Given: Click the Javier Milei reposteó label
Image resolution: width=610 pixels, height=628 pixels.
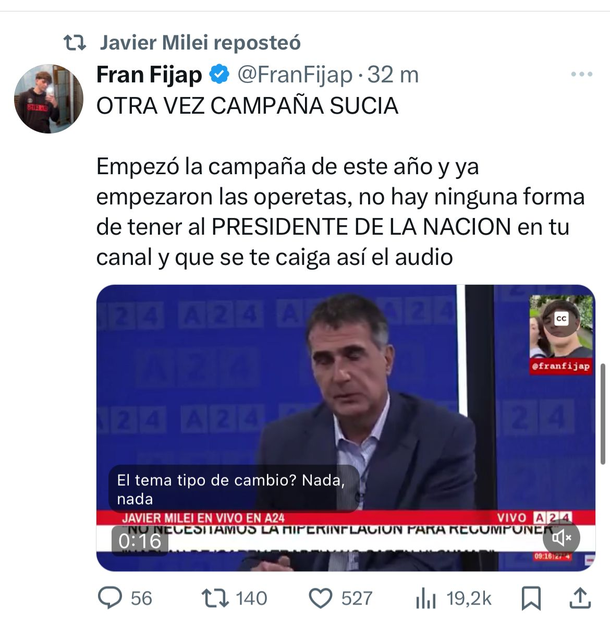Looking at the screenshot, I should click(200, 42).
